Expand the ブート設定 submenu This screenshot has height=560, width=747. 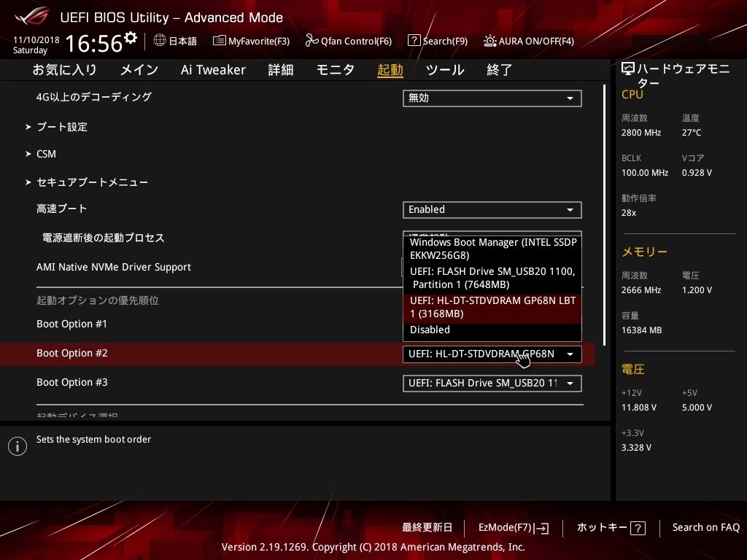[62, 127]
